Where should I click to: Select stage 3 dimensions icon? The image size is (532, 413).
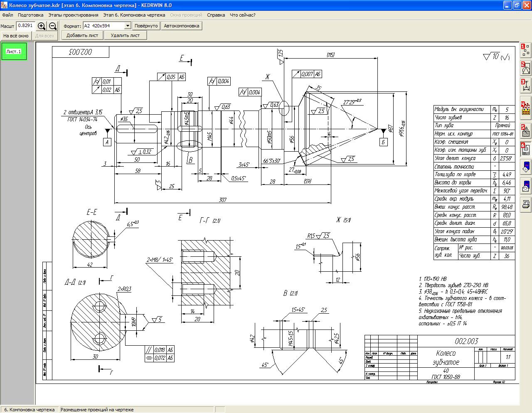[x=526, y=85]
